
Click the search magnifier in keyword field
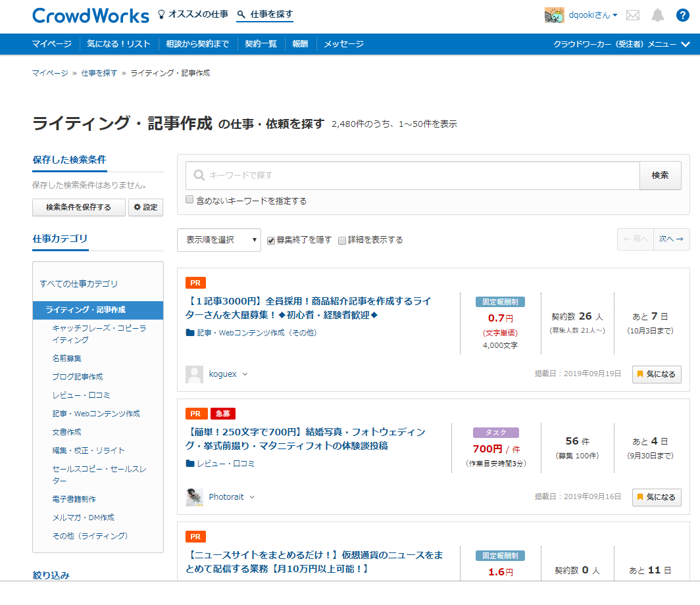(199, 176)
